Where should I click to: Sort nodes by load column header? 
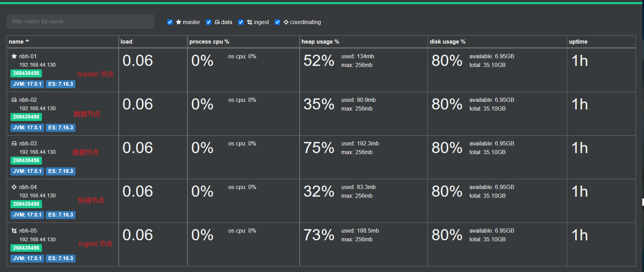tap(126, 41)
